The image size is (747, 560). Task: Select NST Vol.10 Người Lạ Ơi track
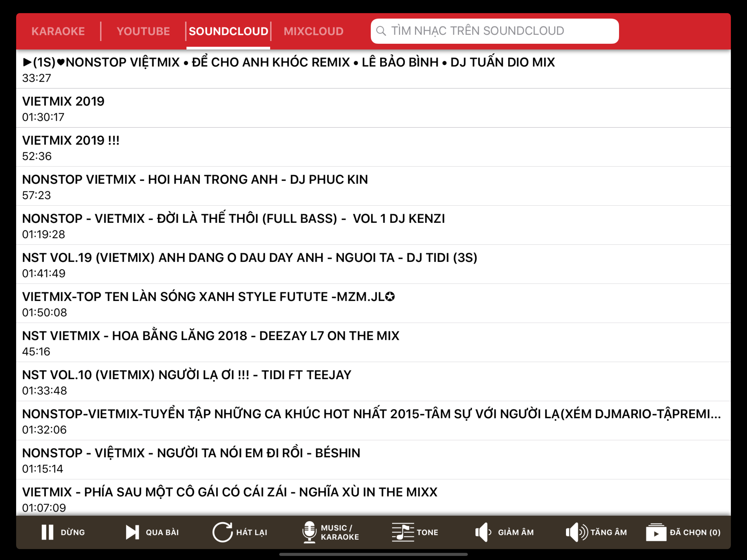373,382
